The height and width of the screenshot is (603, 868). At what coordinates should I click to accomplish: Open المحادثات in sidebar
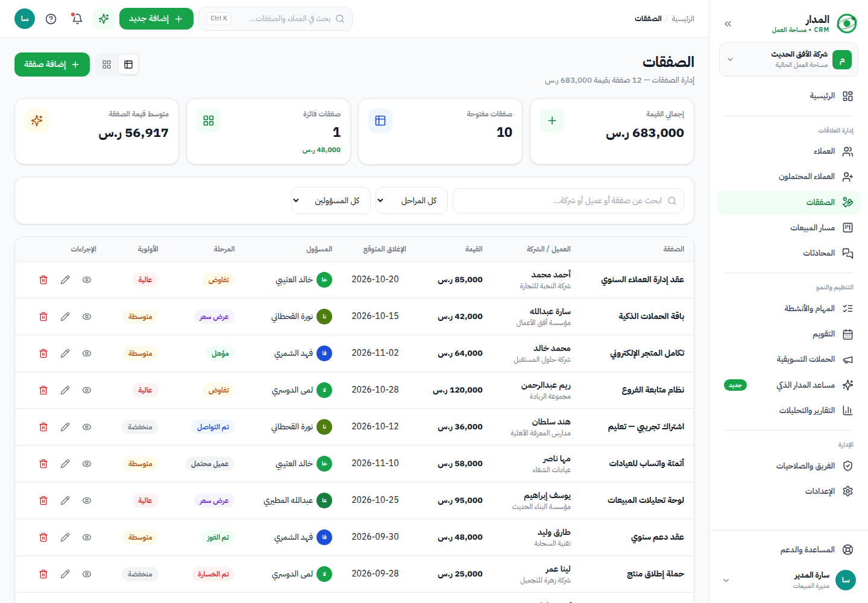tap(788, 253)
